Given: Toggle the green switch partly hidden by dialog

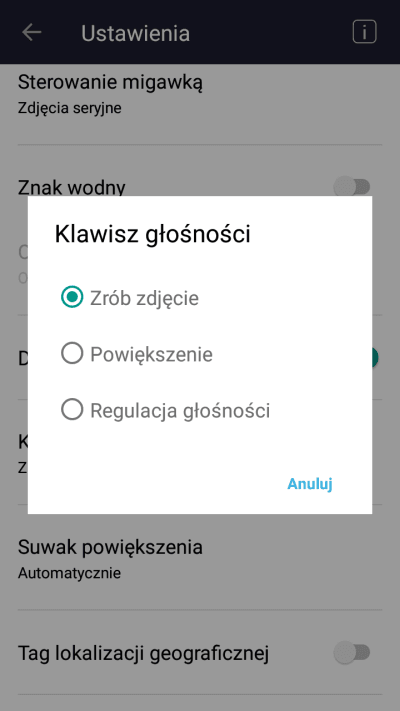Looking at the screenshot, I should click(x=375, y=358).
